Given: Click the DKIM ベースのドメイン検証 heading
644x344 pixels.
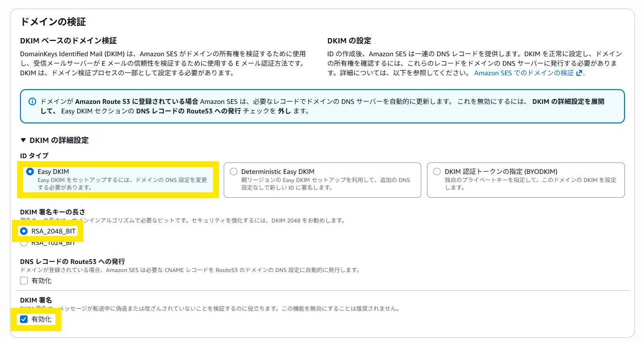Looking at the screenshot, I should [68, 41].
